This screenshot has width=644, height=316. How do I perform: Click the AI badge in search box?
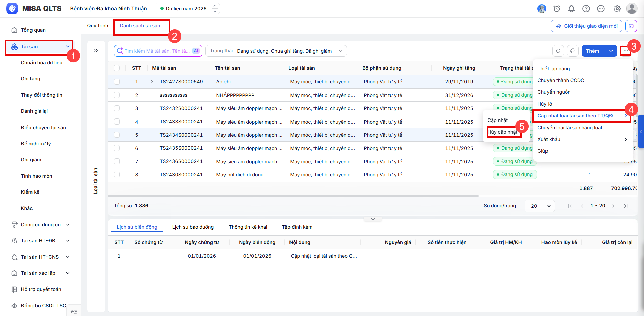pos(196,51)
